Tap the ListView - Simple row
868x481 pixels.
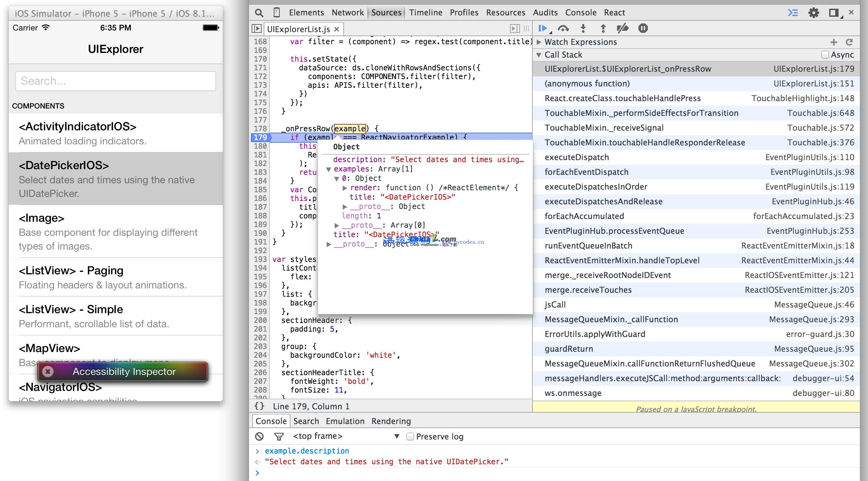point(115,316)
